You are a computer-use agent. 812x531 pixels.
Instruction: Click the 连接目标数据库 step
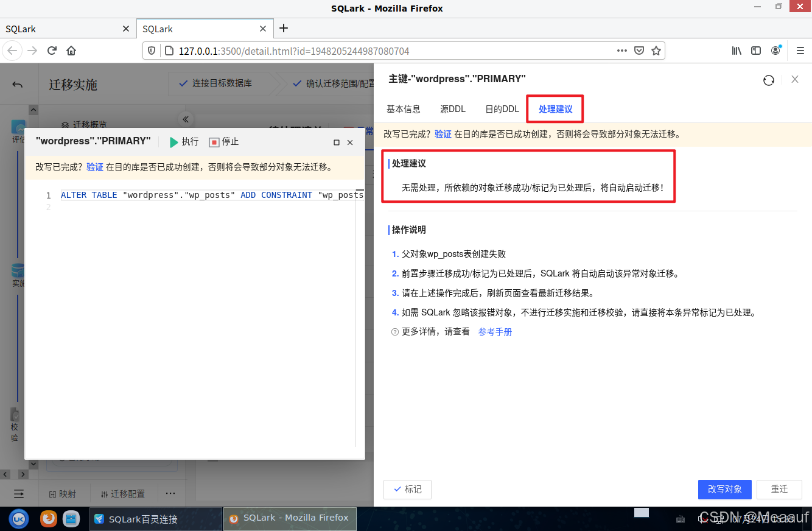[215, 83]
